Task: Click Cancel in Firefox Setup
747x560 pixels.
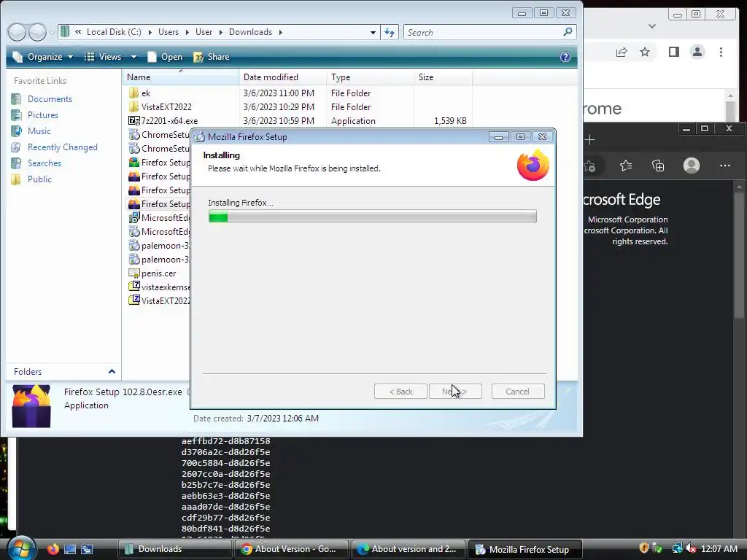Action: (518, 392)
